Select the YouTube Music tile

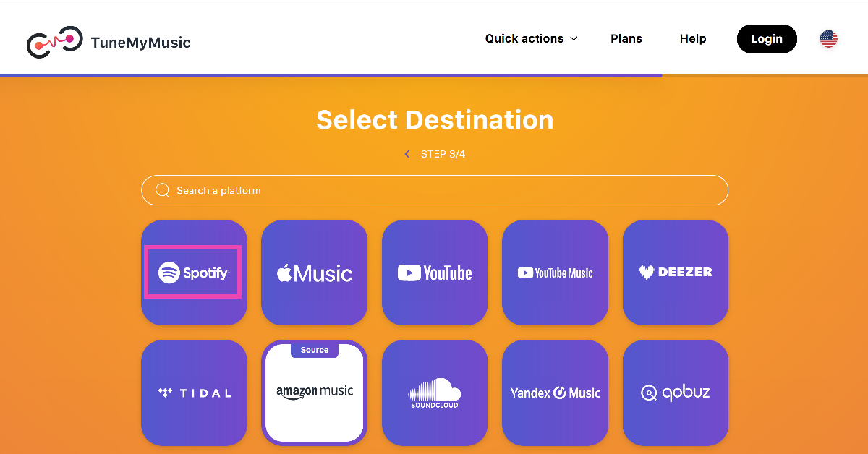(x=555, y=273)
